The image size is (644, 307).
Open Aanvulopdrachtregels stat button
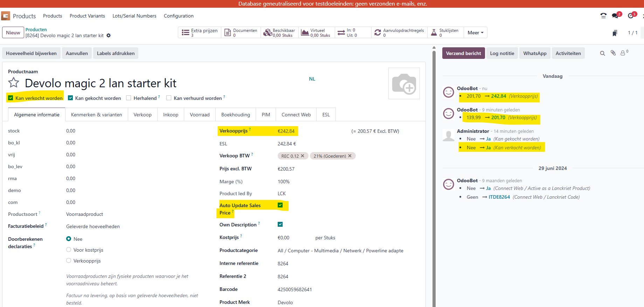(x=399, y=33)
